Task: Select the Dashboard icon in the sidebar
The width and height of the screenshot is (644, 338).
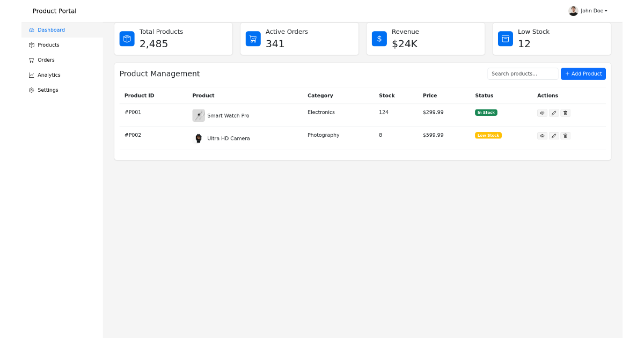Action: click(31, 30)
